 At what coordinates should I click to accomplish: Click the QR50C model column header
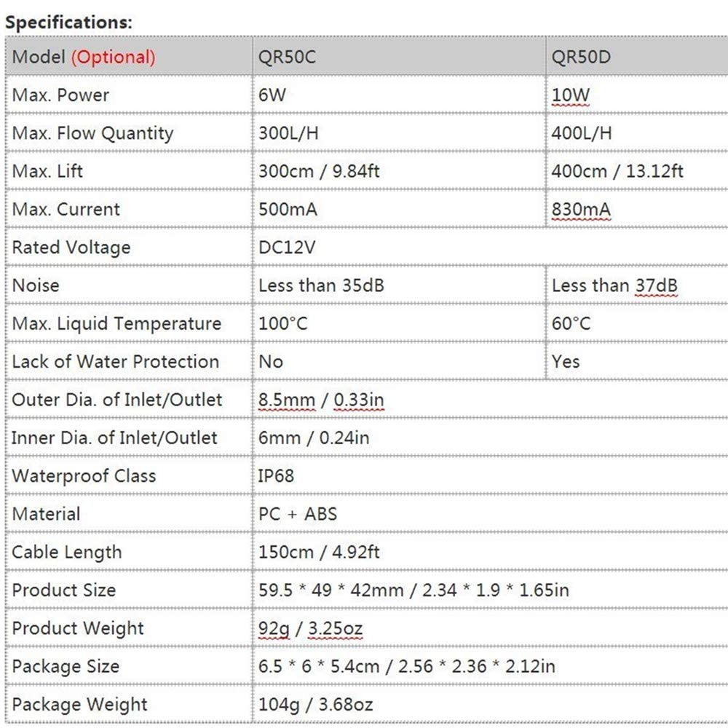pyautogui.click(x=288, y=57)
